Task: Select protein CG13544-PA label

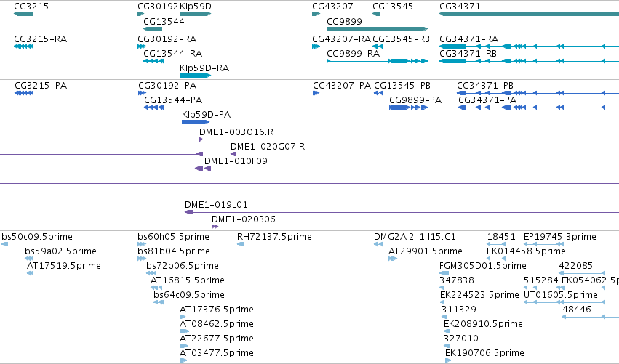Action: pyautogui.click(x=173, y=100)
